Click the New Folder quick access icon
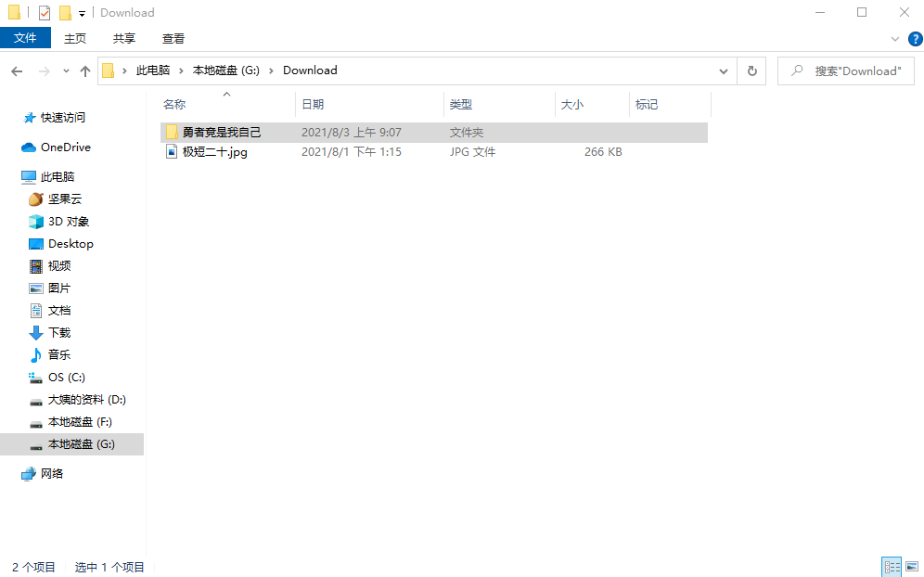The image size is (924, 577). [66, 12]
